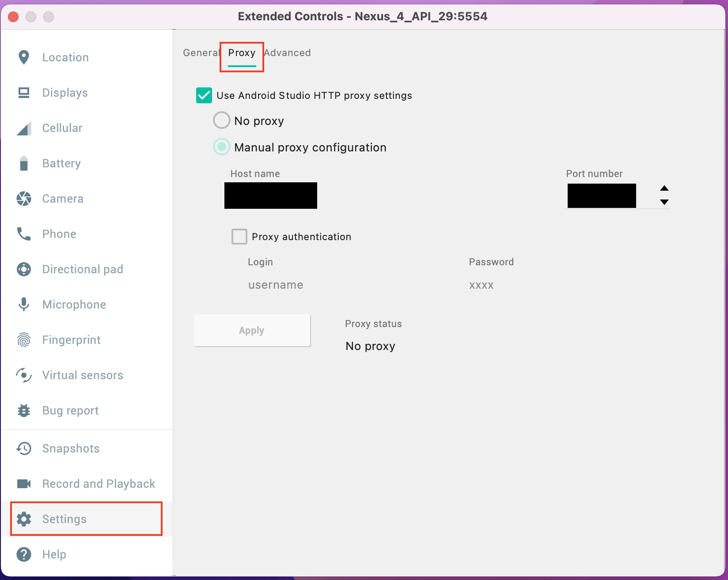Viewport: 728px width, 580px height.
Task: Click the Camera shutter icon
Action: pyautogui.click(x=24, y=199)
